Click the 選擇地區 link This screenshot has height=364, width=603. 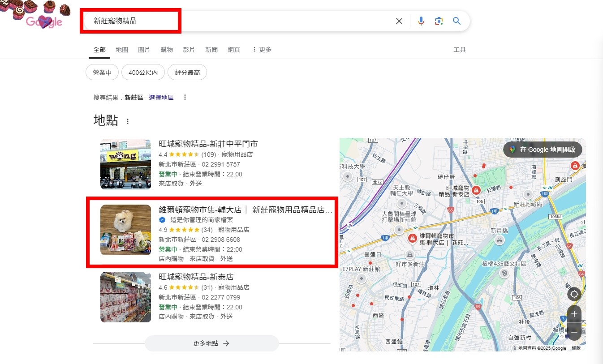point(161,97)
